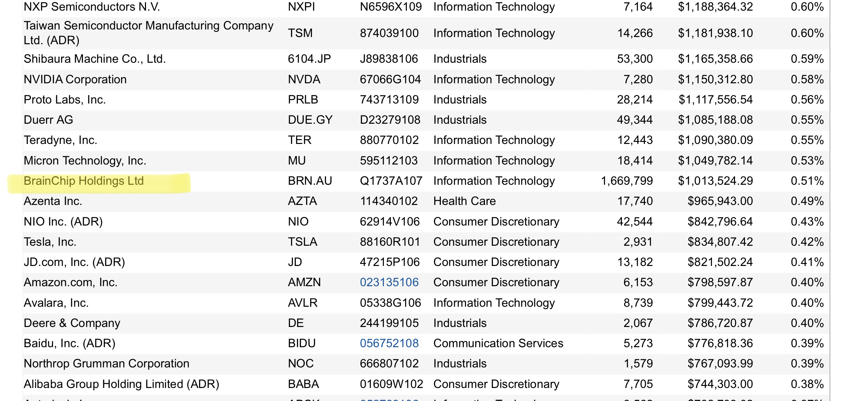Click the NVIDIA Corporation company name
The height and width of the screenshot is (401, 868).
pyautogui.click(x=75, y=80)
